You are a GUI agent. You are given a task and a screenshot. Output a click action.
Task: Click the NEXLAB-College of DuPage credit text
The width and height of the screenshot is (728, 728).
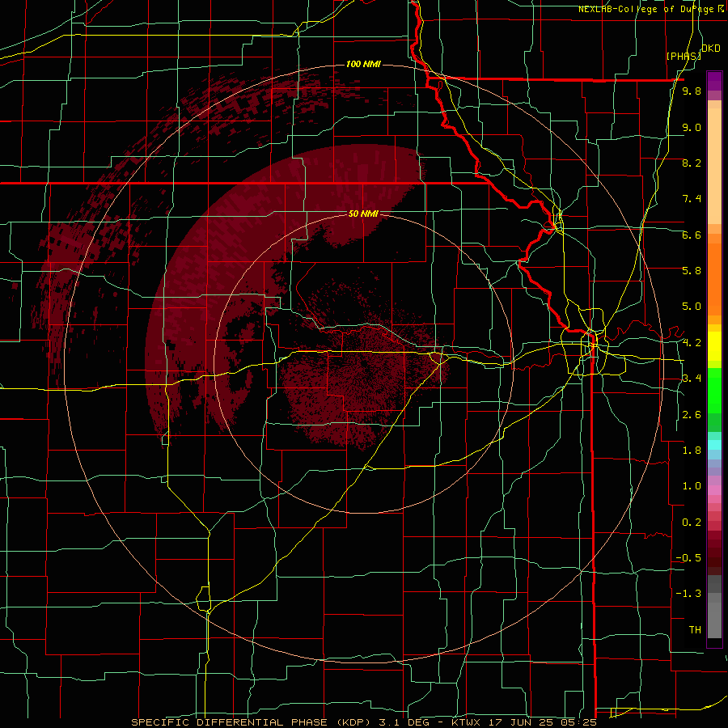click(651, 9)
